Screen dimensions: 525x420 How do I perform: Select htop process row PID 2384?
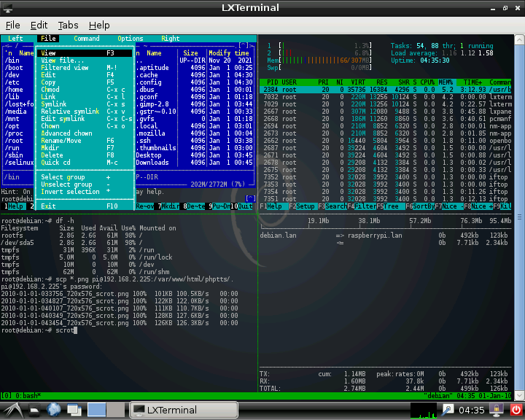pos(386,90)
